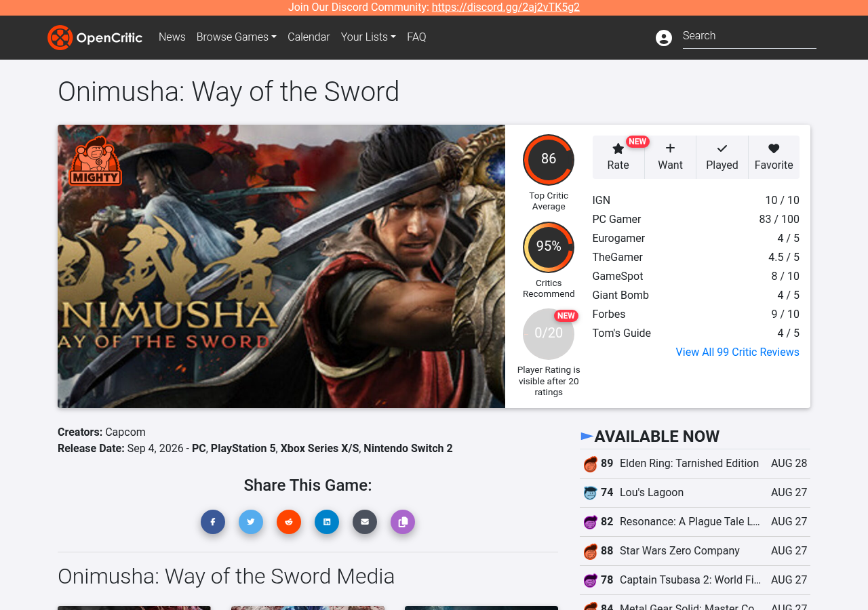
Task: Click the 0/20 Player Rating circle
Action: click(x=549, y=334)
